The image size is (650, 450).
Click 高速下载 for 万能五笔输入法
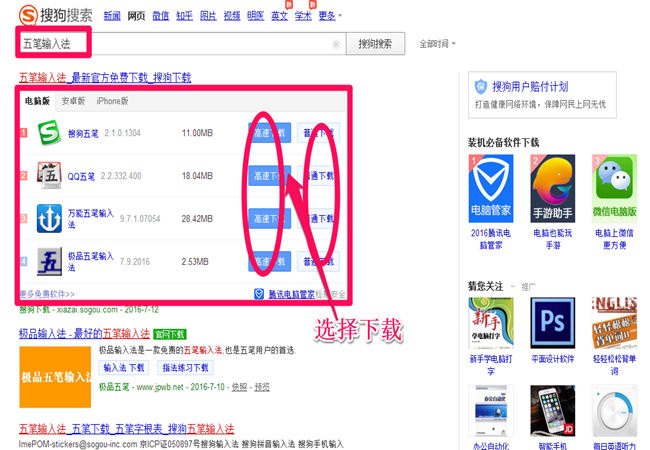point(269,218)
